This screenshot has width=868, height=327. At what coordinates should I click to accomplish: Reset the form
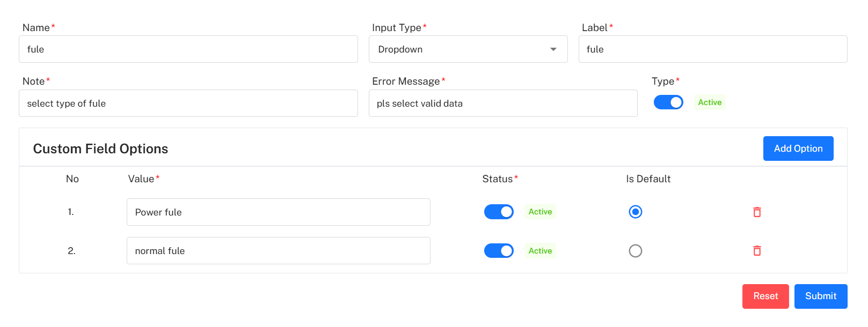(765, 296)
